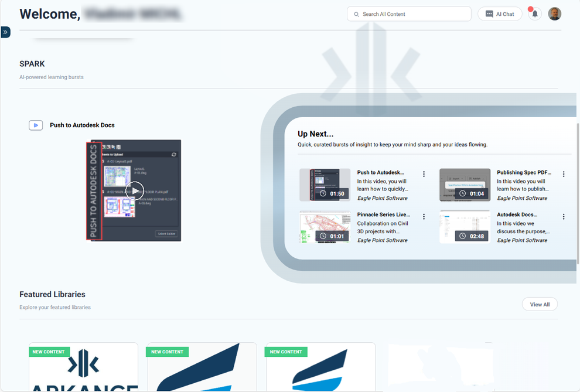Open thumbnail of Autodesk Docs 02:48 video

[465, 227]
